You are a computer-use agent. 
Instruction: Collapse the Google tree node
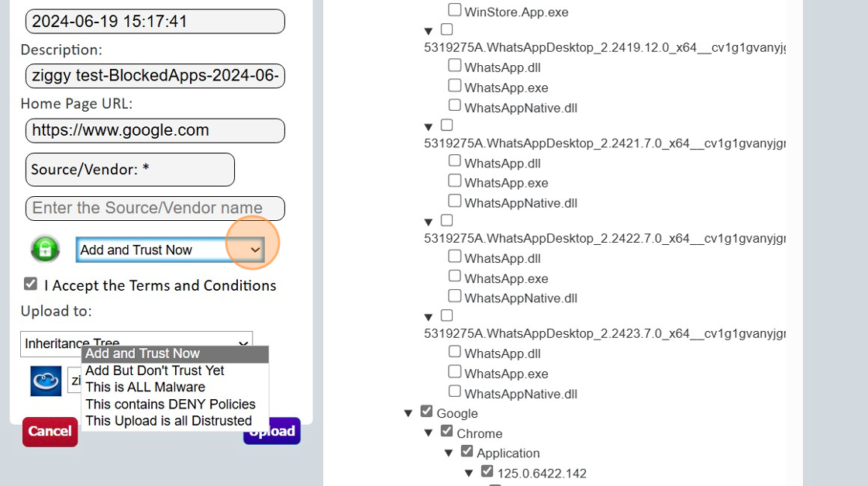pyautogui.click(x=408, y=412)
